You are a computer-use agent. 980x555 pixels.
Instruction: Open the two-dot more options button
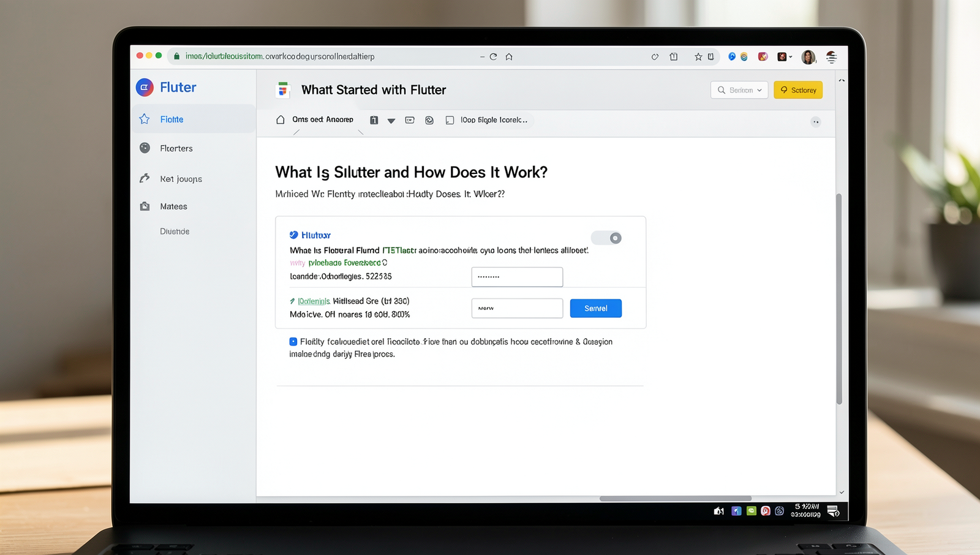click(x=816, y=122)
